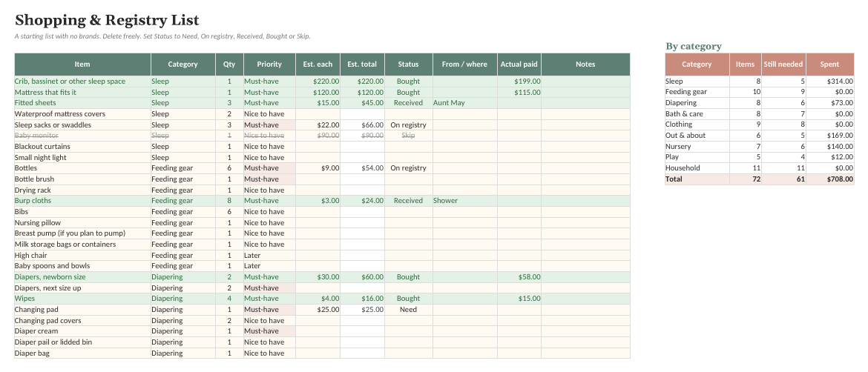Viewport: 868px width, 372px height.
Task: Click the 'Aunt May' cell
Action: [465, 103]
